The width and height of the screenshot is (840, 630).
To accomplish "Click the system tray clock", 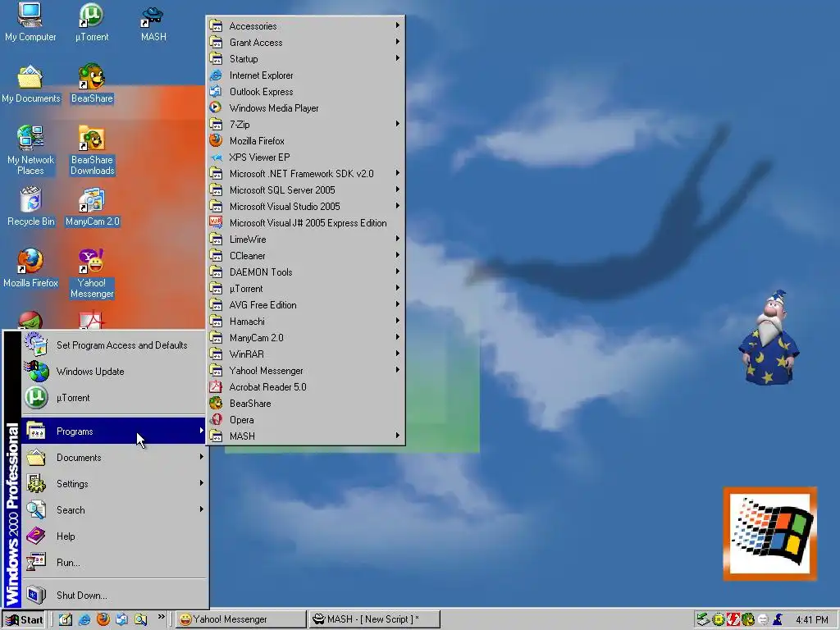I will point(811,620).
